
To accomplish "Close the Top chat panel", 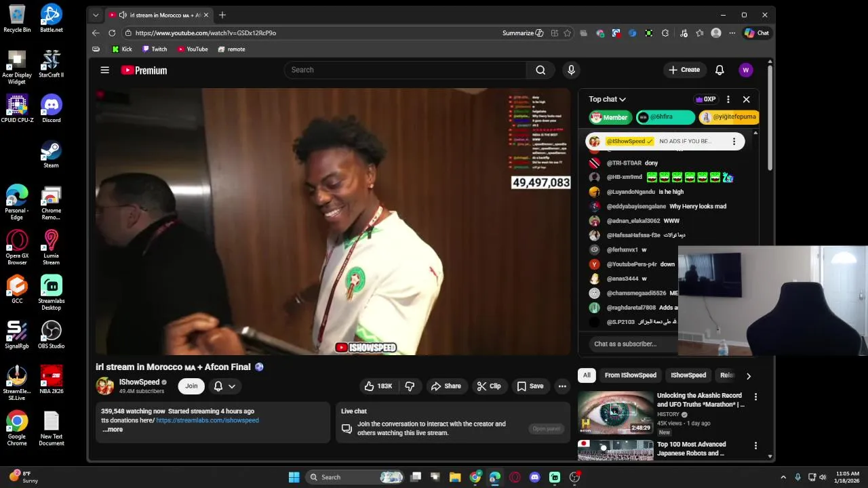I will (746, 99).
